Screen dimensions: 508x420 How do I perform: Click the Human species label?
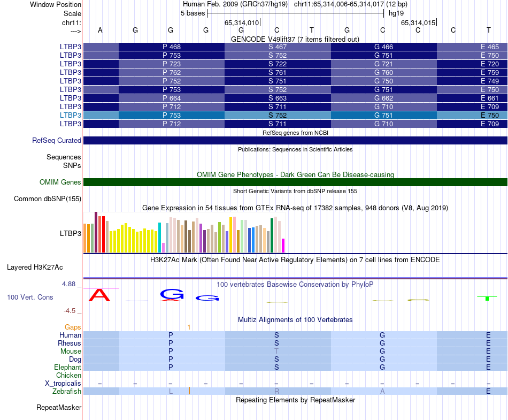[x=70, y=335]
